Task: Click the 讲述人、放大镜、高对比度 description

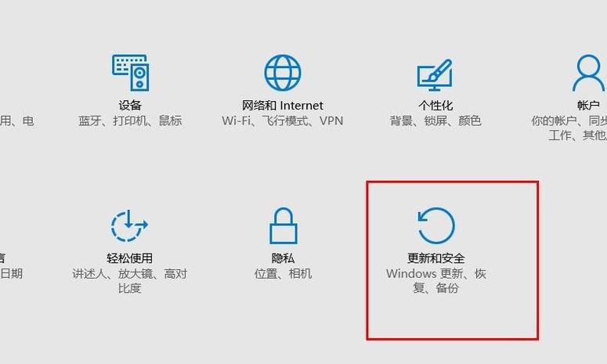Action: tap(130, 281)
